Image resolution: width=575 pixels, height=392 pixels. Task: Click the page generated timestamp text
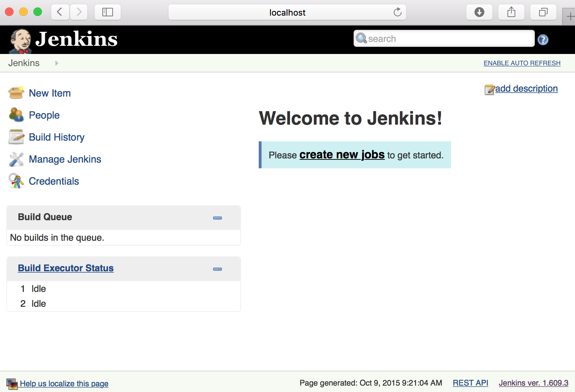point(371,383)
